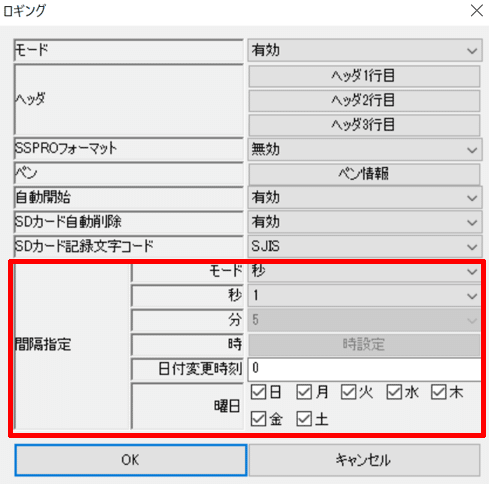
Task: Open the 間隔指定 モード dropdown showing 秒
Action: coord(365,272)
